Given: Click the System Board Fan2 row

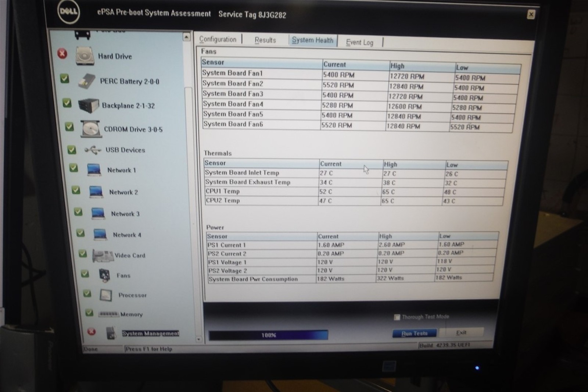Looking at the screenshot, I should (x=360, y=85).
